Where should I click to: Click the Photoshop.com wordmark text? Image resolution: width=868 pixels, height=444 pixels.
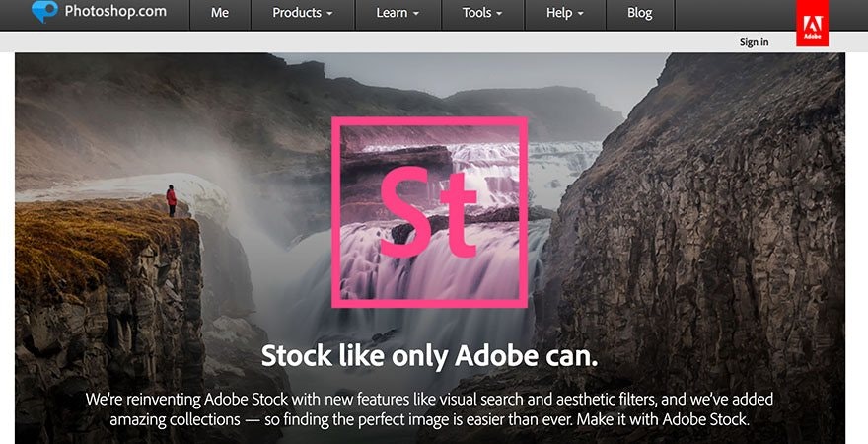click(114, 13)
